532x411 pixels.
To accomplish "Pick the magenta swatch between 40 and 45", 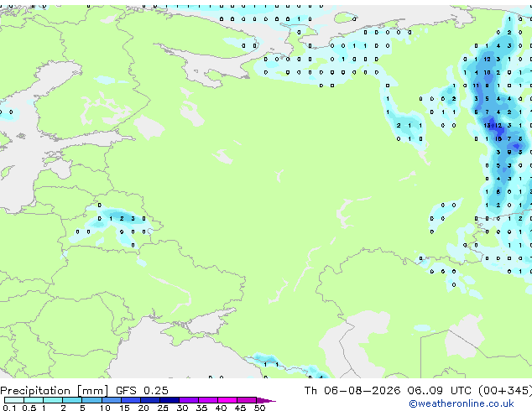I will point(227,400).
